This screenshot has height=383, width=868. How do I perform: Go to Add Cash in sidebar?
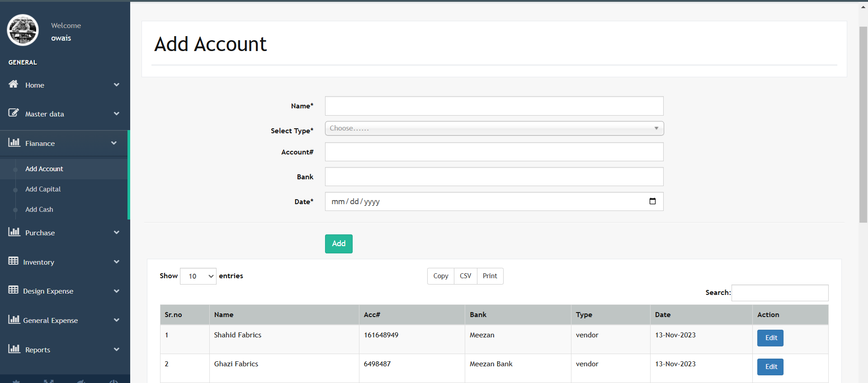click(39, 210)
